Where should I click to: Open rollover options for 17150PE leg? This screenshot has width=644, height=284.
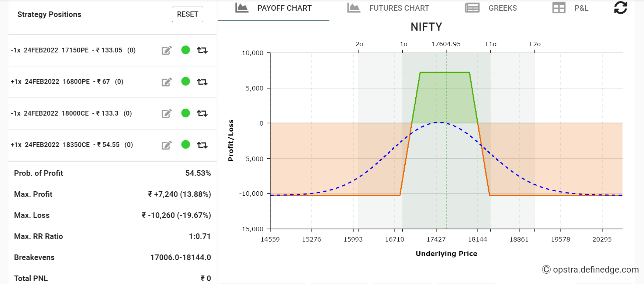202,50
